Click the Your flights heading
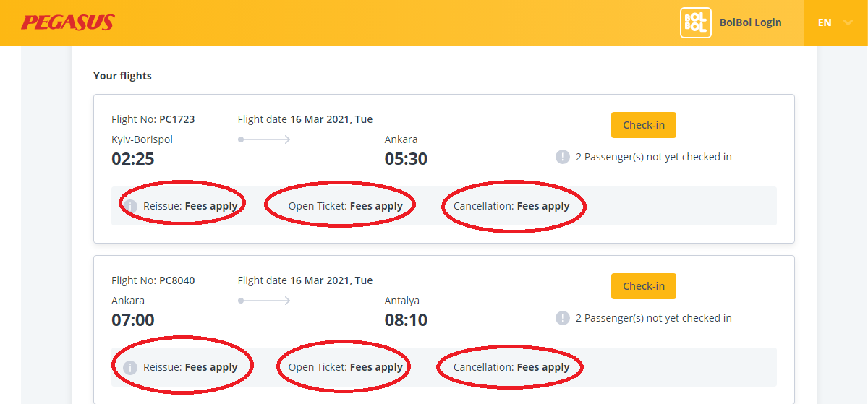The height and width of the screenshot is (404, 868). tap(122, 76)
